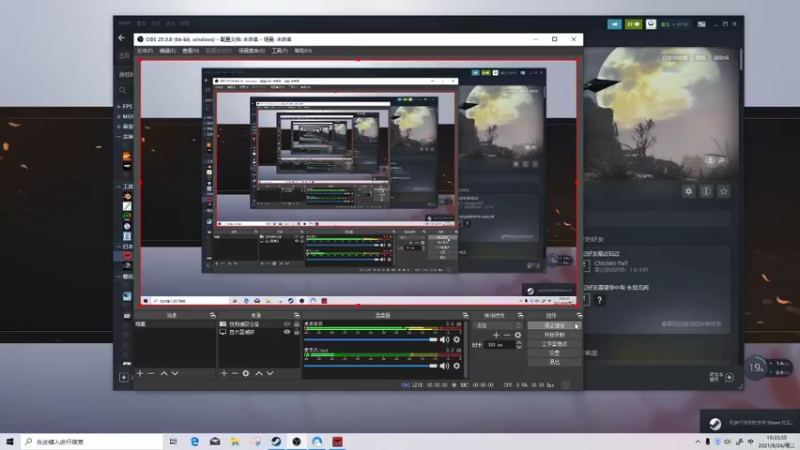Open OBS Edit menu
Image resolution: width=800 pixels, height=450 pixels.
[167, 51]
